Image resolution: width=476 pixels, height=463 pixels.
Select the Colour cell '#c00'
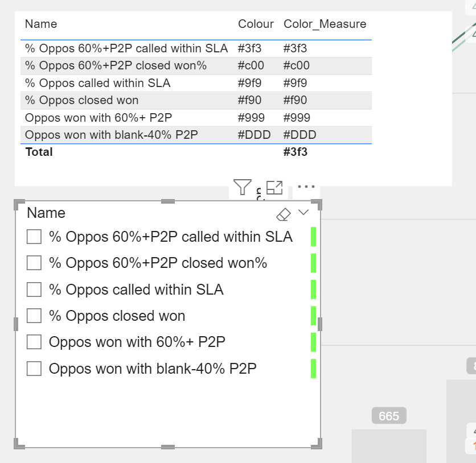coord(251,65)
